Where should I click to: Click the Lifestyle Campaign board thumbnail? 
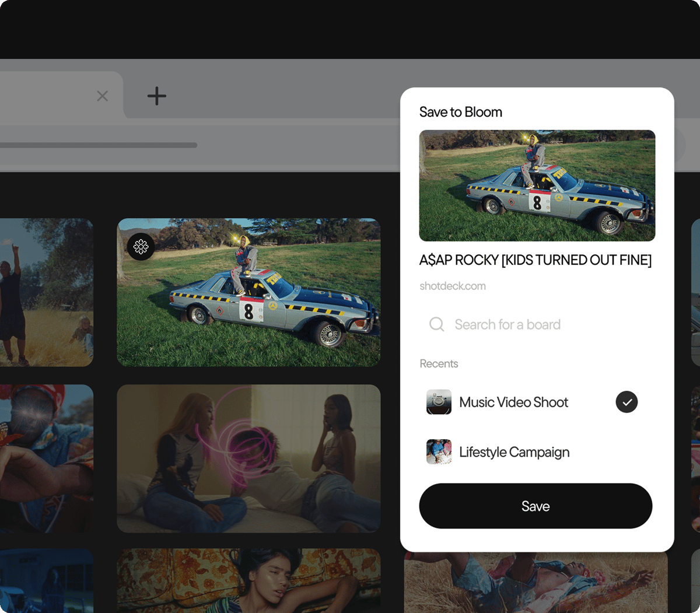point(439,452)
